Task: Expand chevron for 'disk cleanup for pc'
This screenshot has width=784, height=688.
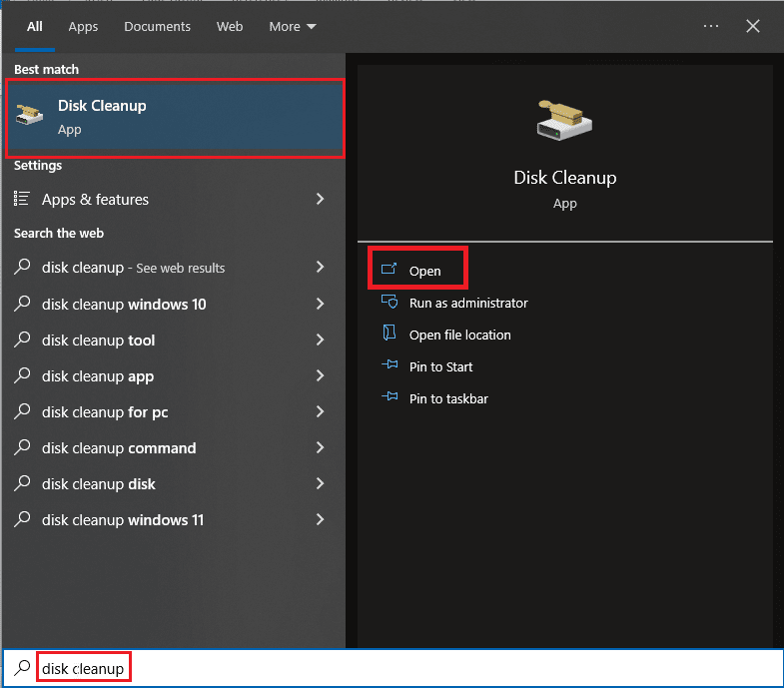Action: point(320,411)
